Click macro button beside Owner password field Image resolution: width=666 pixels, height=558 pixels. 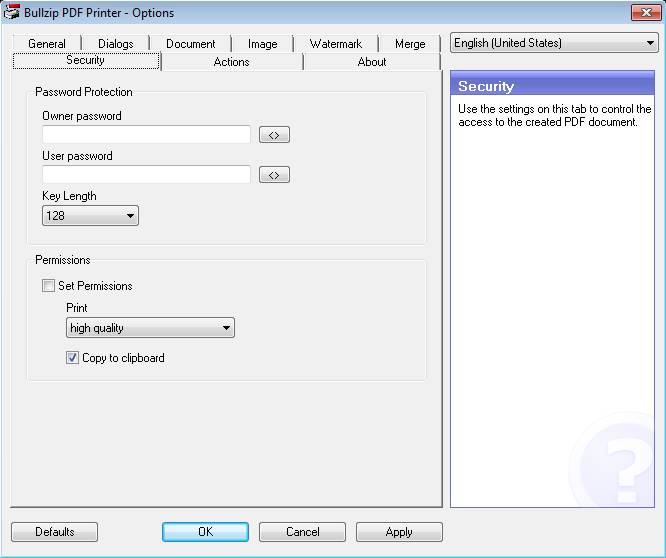tap(274, 135)
